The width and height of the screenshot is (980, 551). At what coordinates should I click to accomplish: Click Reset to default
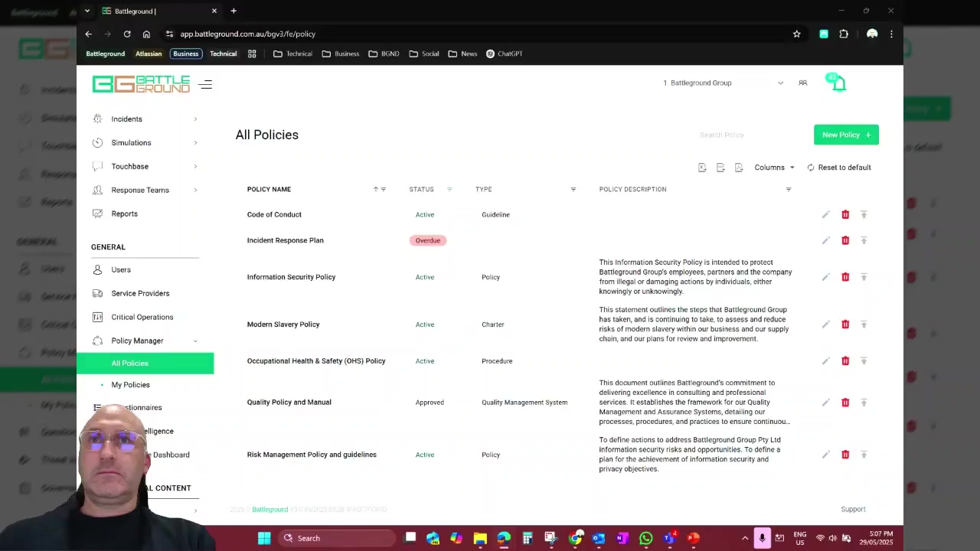(839, 168)
